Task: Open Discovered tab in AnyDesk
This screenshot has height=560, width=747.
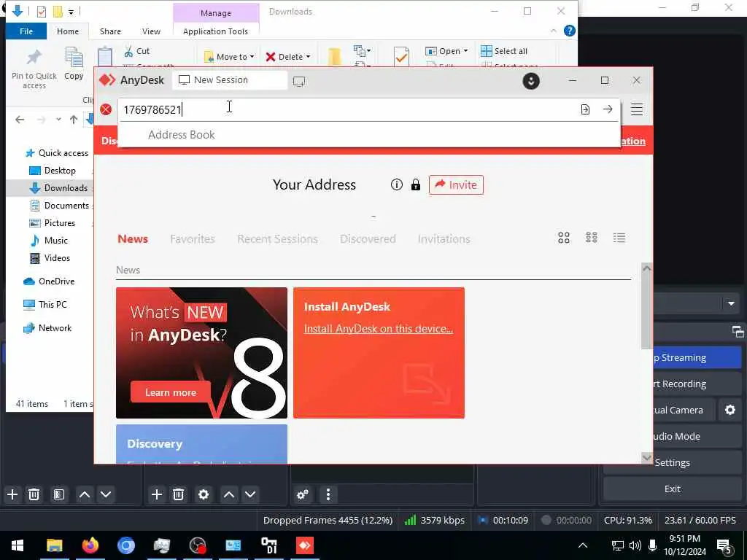Action: click(368, 238)
